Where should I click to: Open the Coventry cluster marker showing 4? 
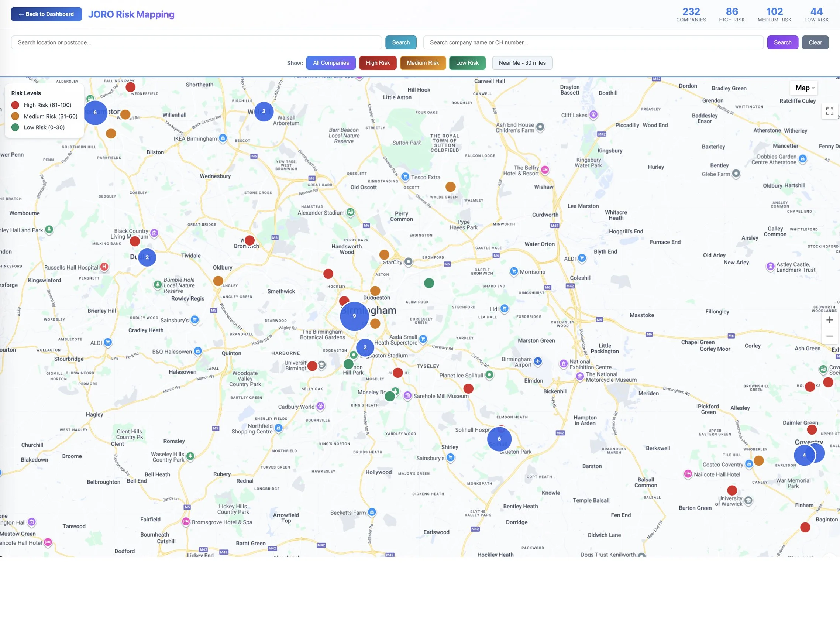tap(804, 455)
